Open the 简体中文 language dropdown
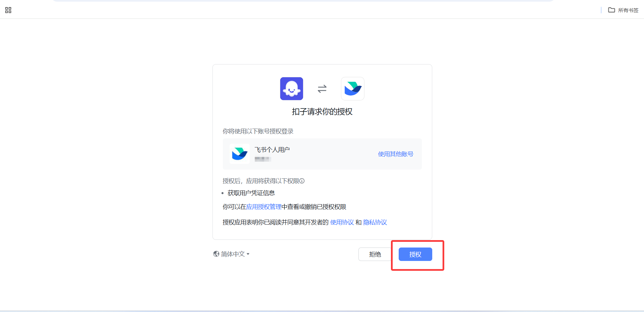Image resolution: width=644 pixels, height=312 pixels. pos(231,254)
